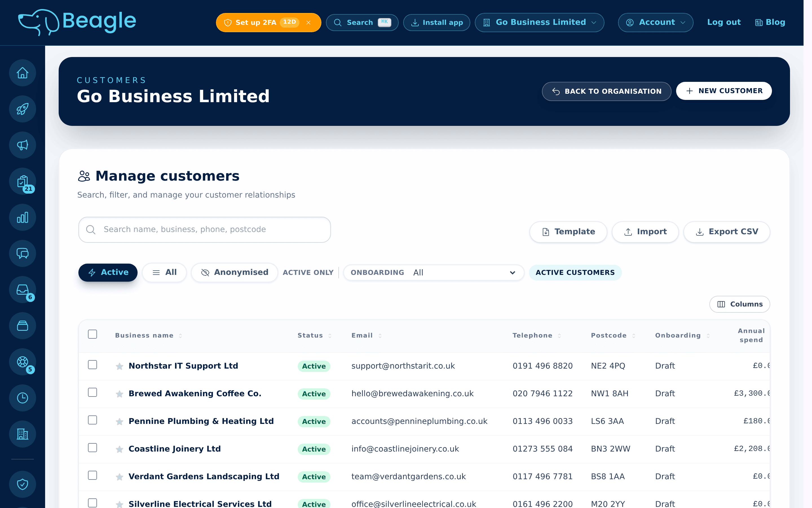Select the Verdant Gardens Landscaping checkbox
812x508 pixels.
[x=92, y=476]
